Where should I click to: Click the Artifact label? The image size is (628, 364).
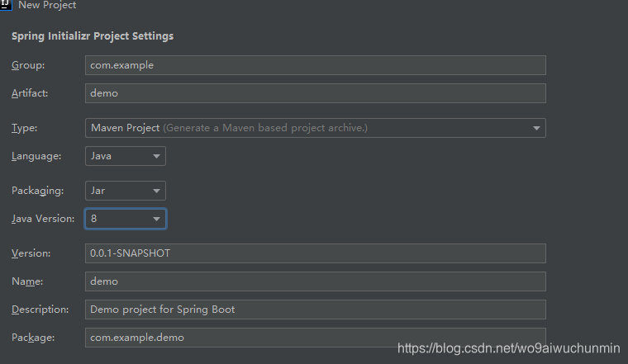click(x=30, y=93)
